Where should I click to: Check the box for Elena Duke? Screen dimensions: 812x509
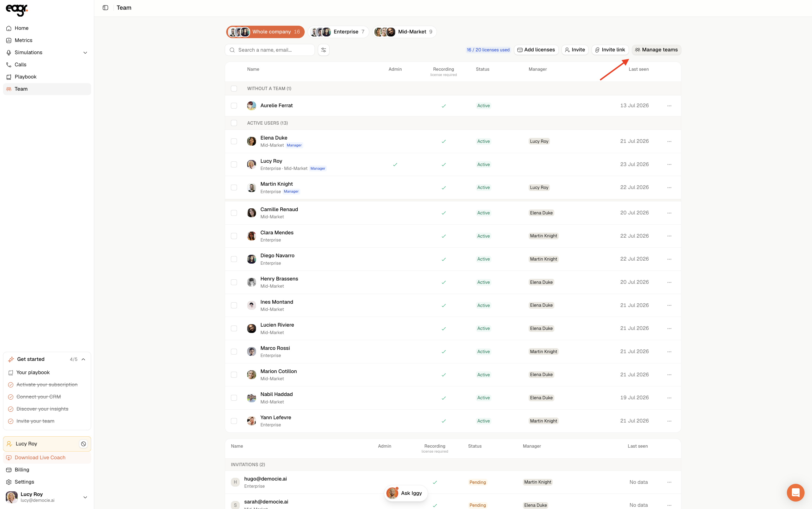coord(234,141)
